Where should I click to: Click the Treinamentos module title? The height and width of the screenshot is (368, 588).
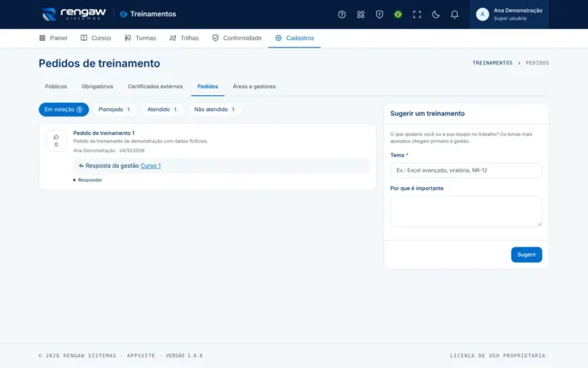coord(153,15)
